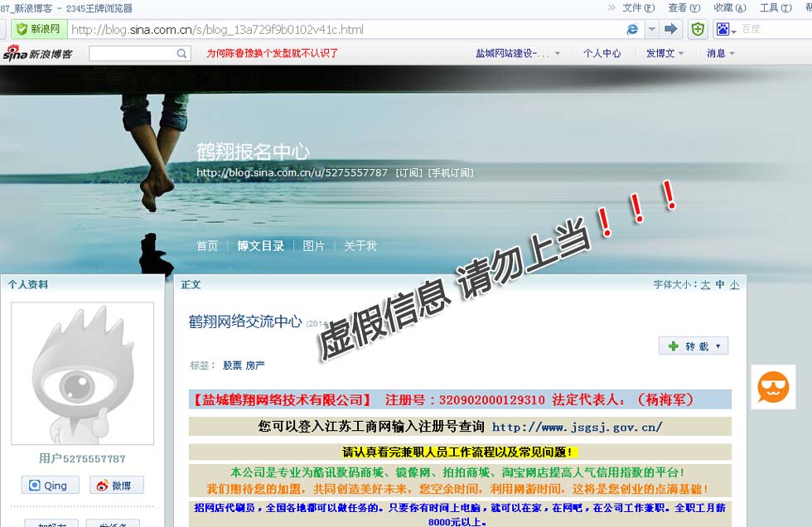Open the 文件(F) browser menu
The width and height of the screenshot is (812, 527).
click(x=638, y=7)
